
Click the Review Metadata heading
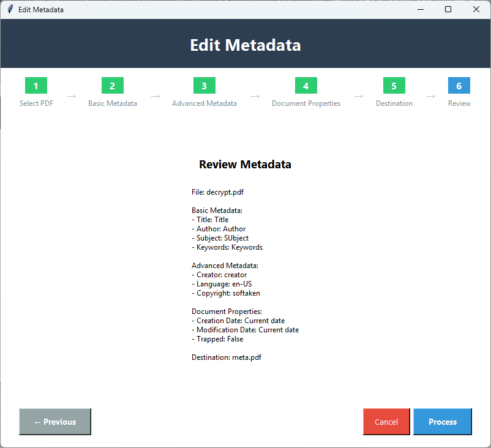tap(245, 164)
